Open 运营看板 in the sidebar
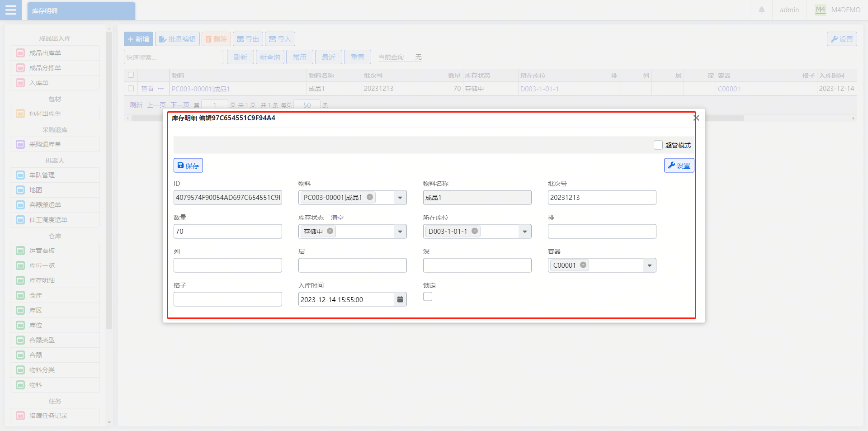 [55, 251]
